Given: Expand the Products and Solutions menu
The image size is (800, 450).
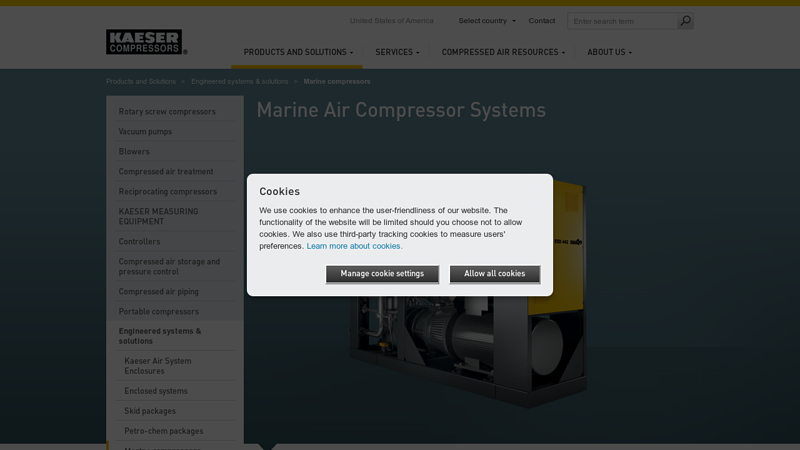Looking at the screenshot, I should click(298, 52).
